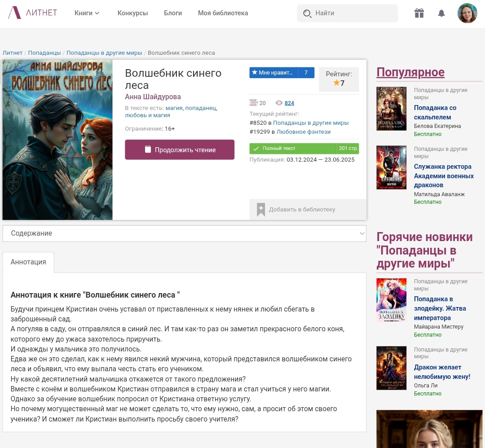Open the Litnet logo home link
The image size is (485, 448).
coord(32,13)
